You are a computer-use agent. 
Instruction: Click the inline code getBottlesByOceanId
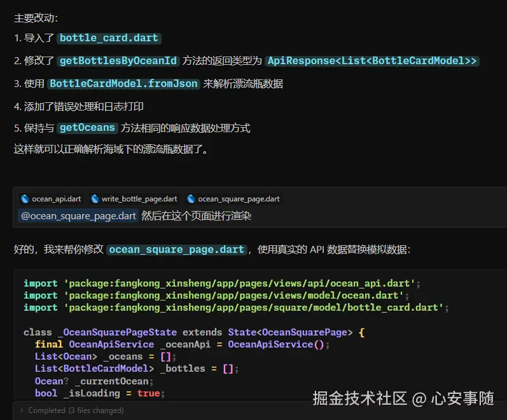[118, 61]
